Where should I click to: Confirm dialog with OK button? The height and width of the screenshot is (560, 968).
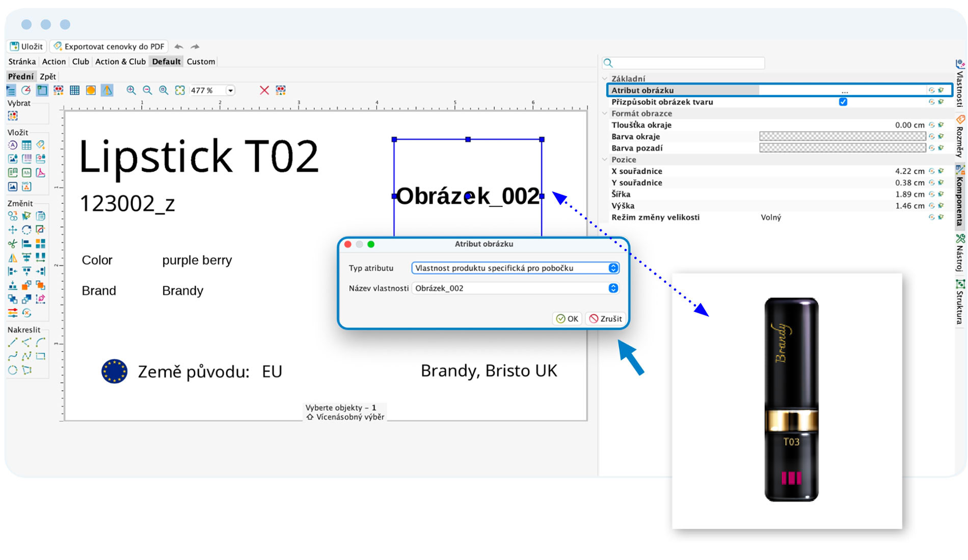(567, 319)
